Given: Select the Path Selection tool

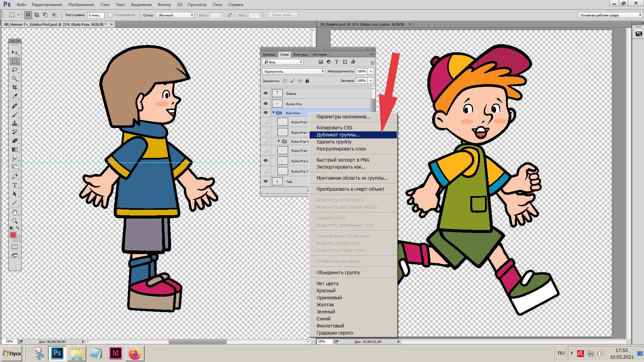Looking at the screenshot, I should pos(15,194).
